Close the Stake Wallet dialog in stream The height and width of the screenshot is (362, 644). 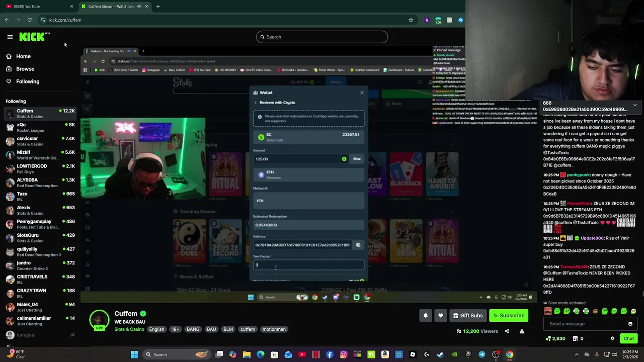362,93
